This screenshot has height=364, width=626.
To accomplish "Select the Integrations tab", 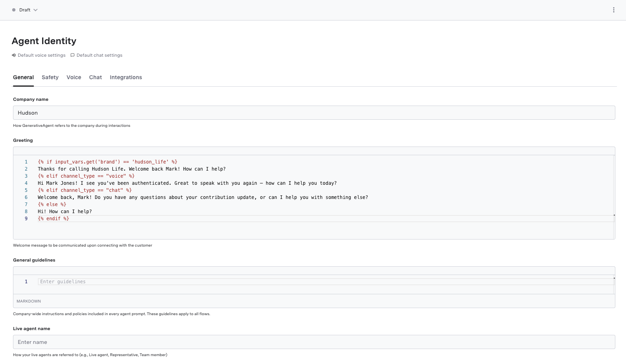I will click(x=126, y=77).
